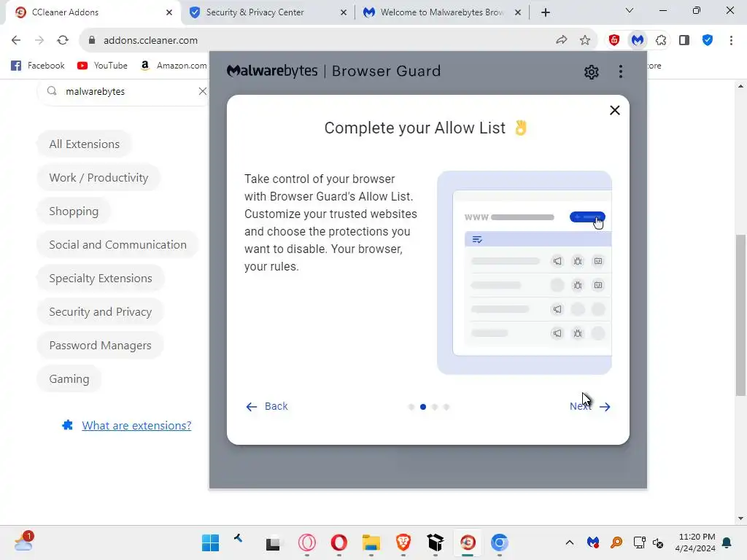
Task: Go Back to previous slide
Action: (x=267, y=406)
